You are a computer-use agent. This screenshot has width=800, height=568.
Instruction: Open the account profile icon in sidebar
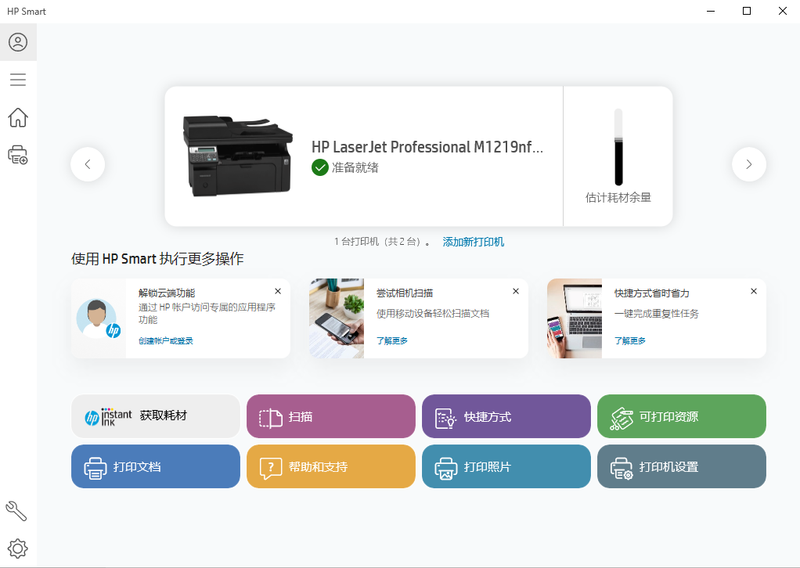[18, 43]
